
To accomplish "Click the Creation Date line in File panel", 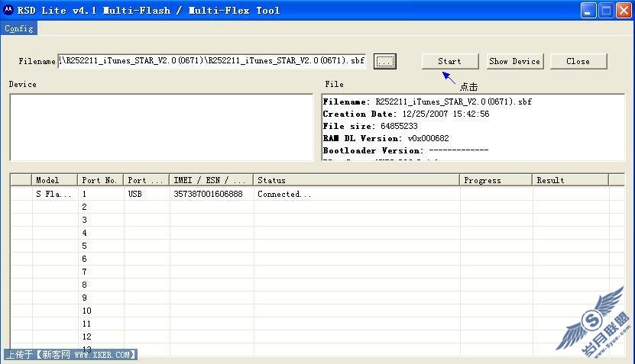I will [x=406, y=114].
